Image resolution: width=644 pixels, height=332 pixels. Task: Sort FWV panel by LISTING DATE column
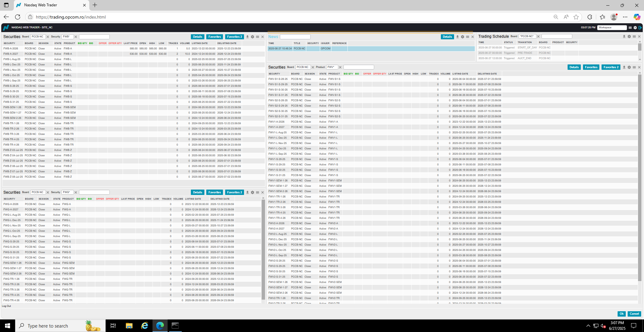460,74
